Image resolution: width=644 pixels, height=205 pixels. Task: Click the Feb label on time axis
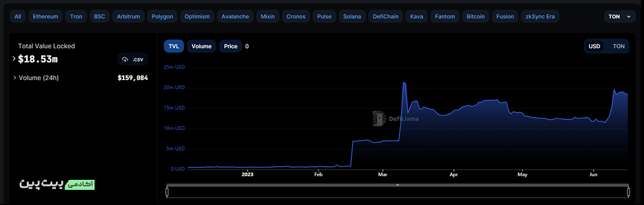coord(318,175)
